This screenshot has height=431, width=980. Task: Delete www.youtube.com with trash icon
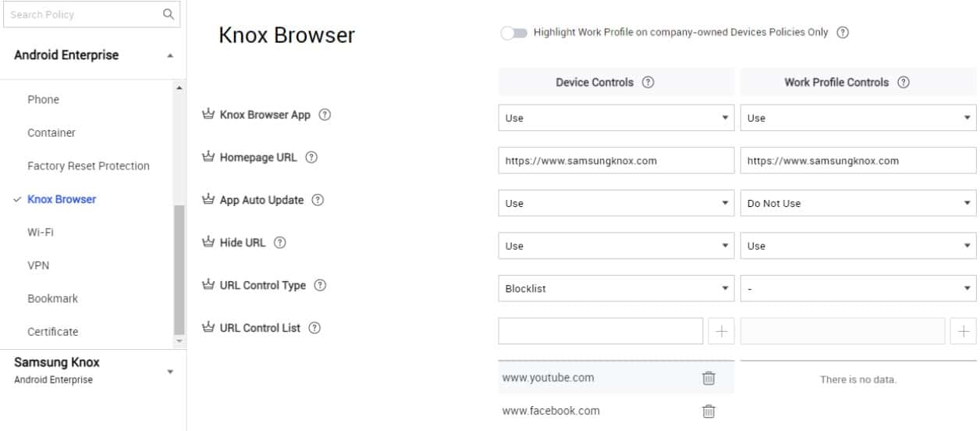pos(708,378)
